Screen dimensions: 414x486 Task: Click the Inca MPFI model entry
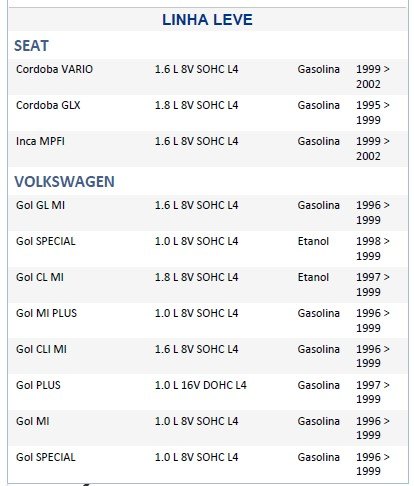pyautogui.click(x=40, y=141)
